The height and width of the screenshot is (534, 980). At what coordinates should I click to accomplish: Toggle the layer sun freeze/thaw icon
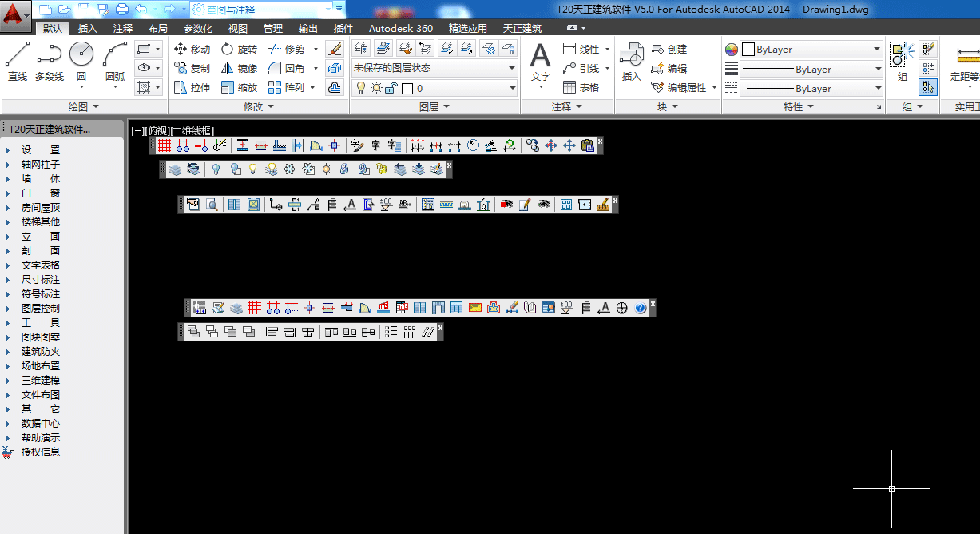point(375,88)
